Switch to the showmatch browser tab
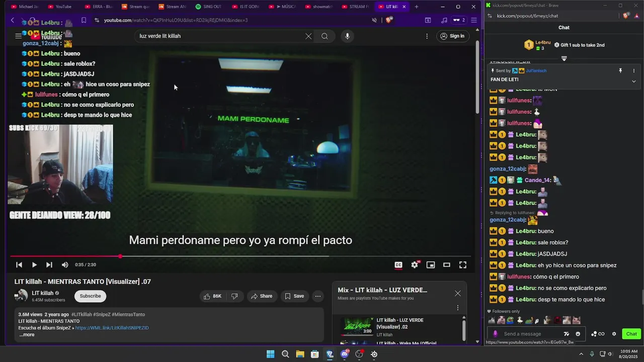 (319, 7)
